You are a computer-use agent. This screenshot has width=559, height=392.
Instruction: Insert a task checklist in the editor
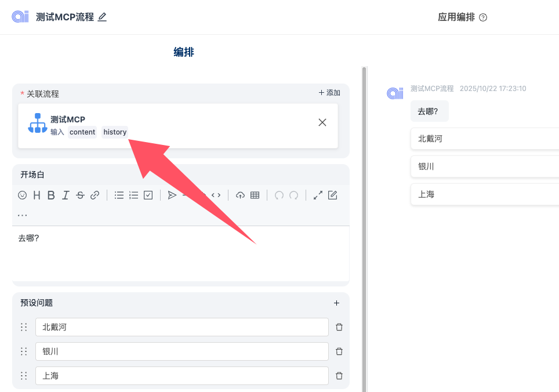point(148,195)
